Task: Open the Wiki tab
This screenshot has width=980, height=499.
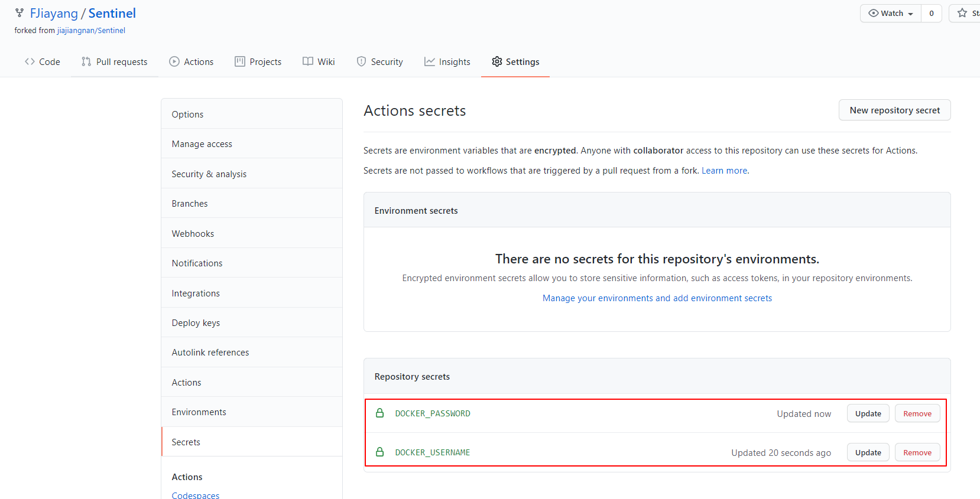Action: 319,62
